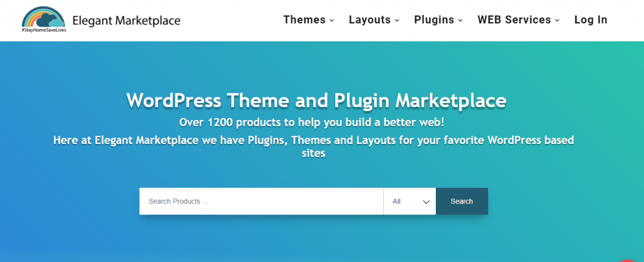Select the Here at Elegant Marketplace description text

point(313,147)
